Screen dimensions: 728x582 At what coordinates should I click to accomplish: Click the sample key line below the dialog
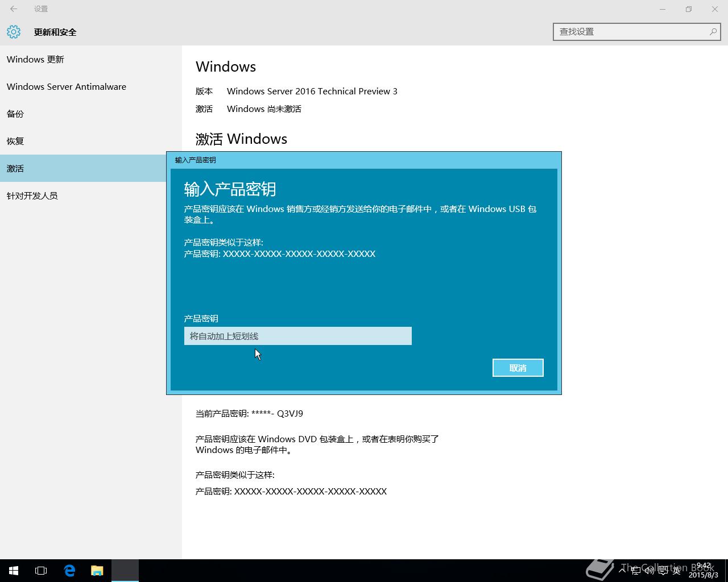click(291, 491)
